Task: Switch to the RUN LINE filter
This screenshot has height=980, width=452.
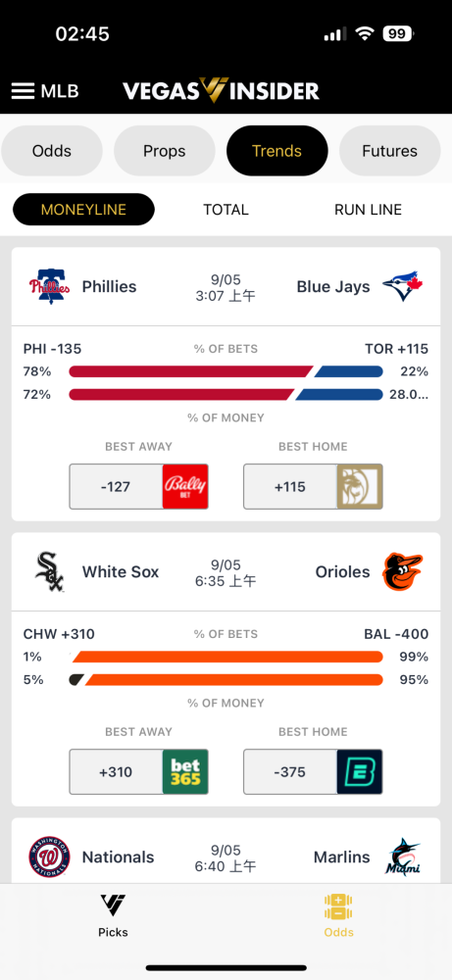Action: pos(368,210)
